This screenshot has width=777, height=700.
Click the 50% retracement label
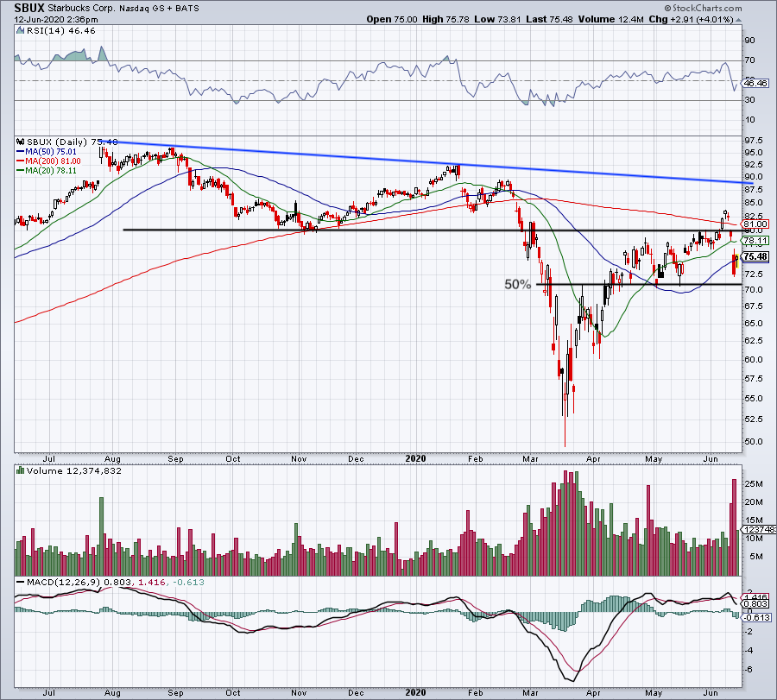[517, 284]
